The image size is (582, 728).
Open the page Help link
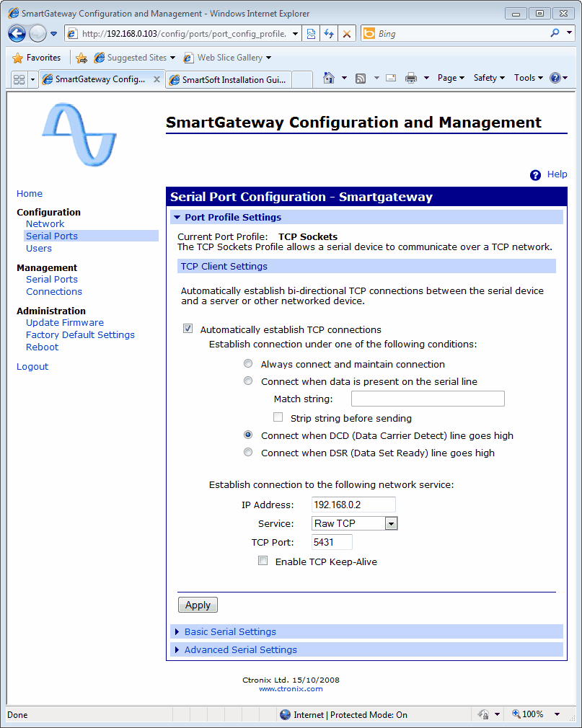coord(557,174)
